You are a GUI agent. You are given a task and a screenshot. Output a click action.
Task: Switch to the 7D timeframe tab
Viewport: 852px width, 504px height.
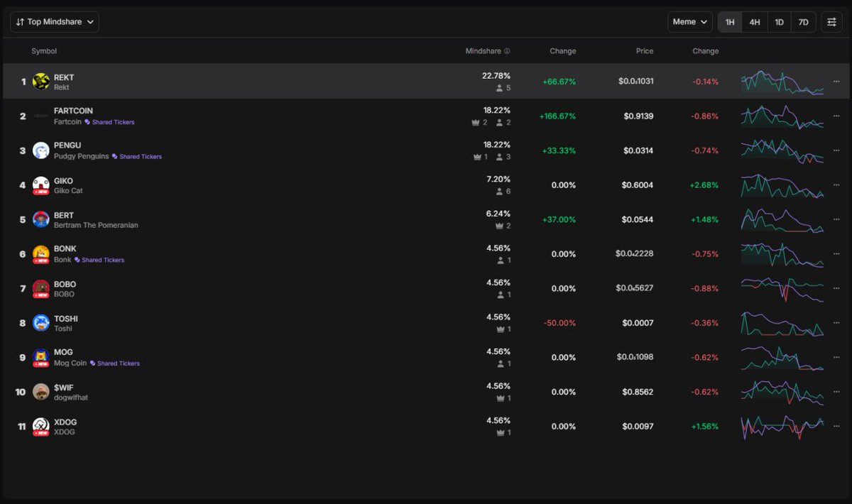(x=803, y=22)
